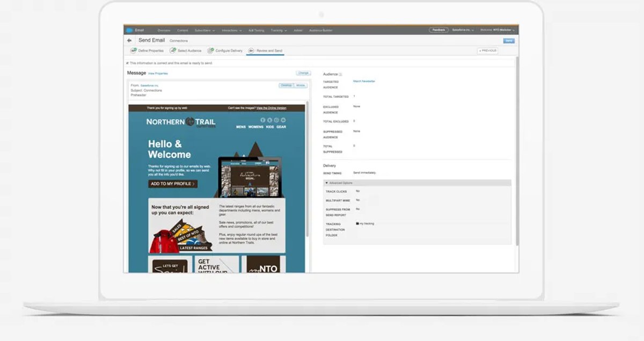Click the Get Active tile

coord(217,265)
